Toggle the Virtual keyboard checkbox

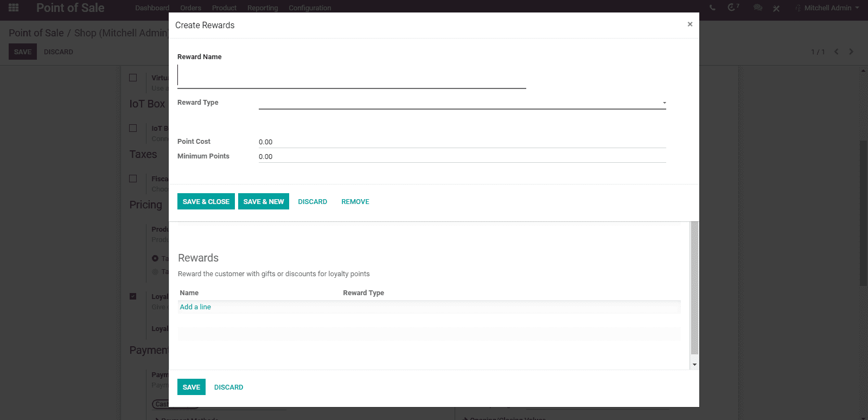(133, 78)
